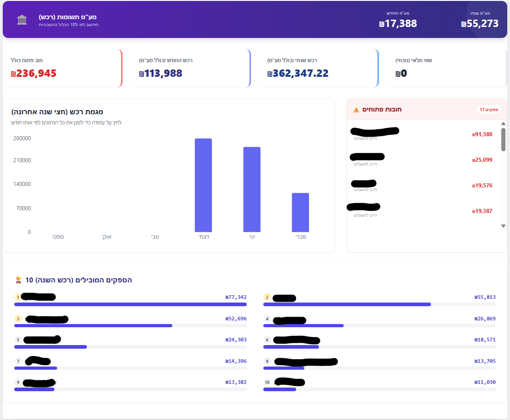Click the rank 2 supplier badge
Viewport: 510px width, 420px height.
coord(267,298)
